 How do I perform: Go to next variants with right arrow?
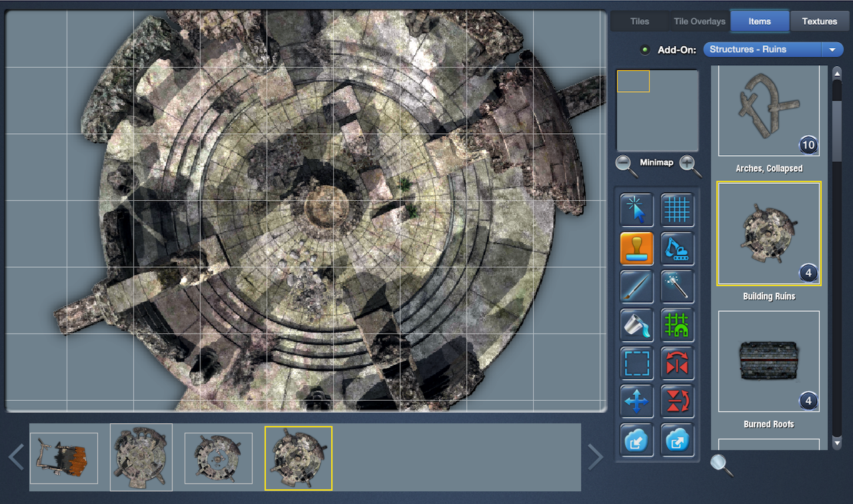(595, 457)
